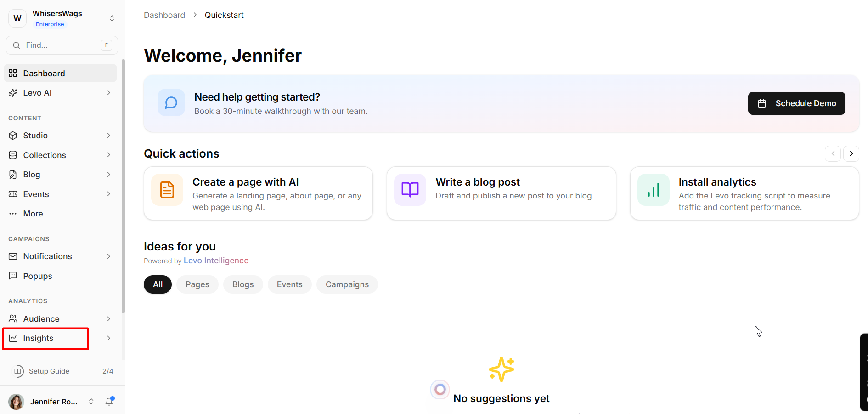The width and height of the screenshot is (868, 414).
Task: Select the Blogs filter tab
Action: point(243,284)
